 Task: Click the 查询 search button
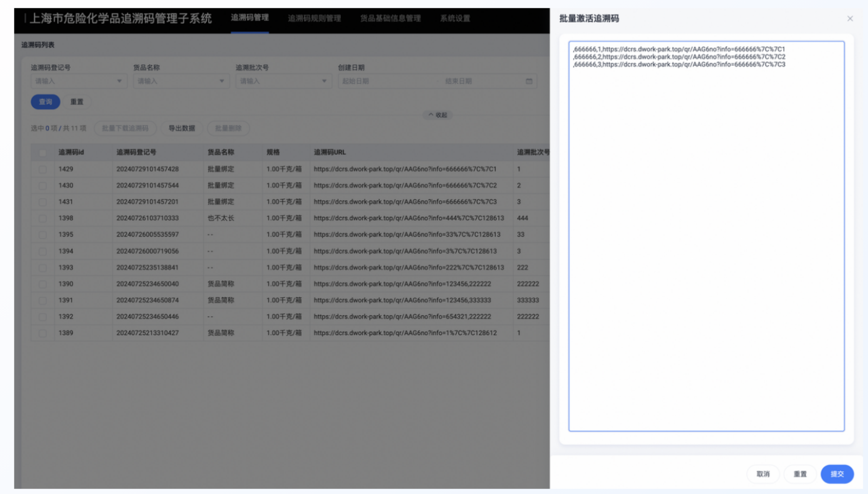[45, 101]
